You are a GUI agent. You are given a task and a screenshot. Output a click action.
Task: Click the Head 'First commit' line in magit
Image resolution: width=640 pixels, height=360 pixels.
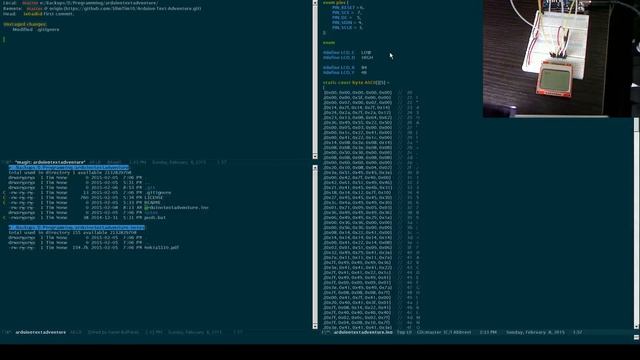pyautogui.click(x=38, y=13)
